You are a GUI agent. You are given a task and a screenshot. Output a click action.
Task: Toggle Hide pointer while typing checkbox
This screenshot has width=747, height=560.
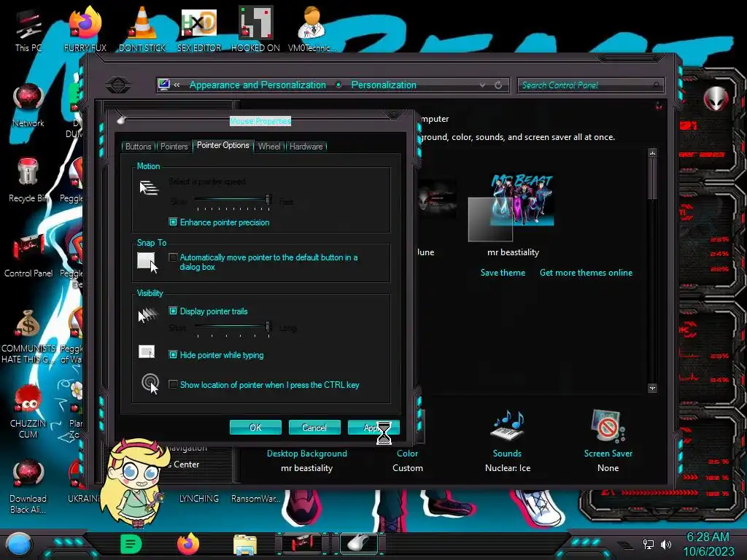[x=173, y=355]
